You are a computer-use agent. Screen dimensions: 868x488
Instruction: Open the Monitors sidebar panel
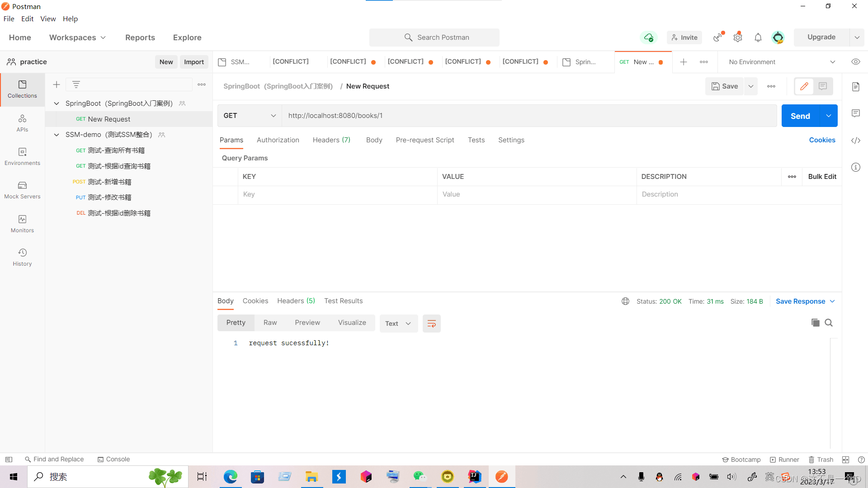tap(22, 224)
